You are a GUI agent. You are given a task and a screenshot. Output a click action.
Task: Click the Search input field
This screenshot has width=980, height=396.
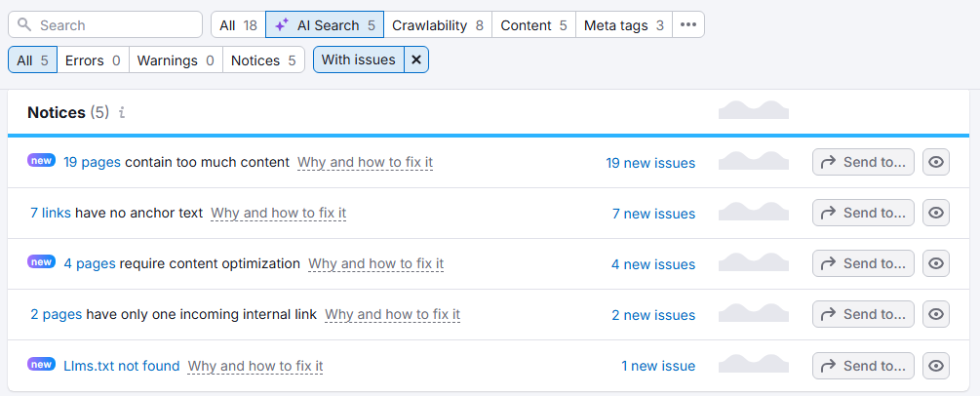tap(105, 25)
